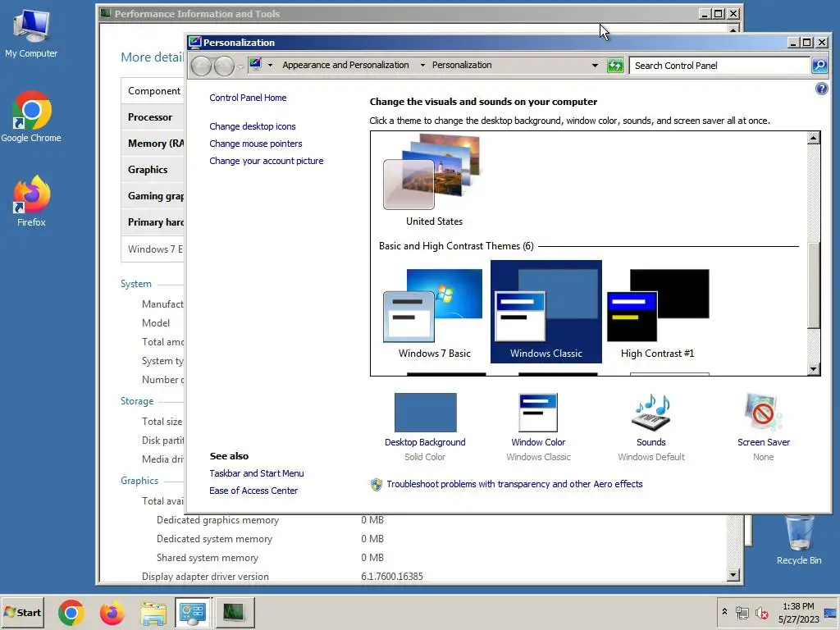Go back in Personalization window
The image size is (840, 630).
click(x=202, y=66)
